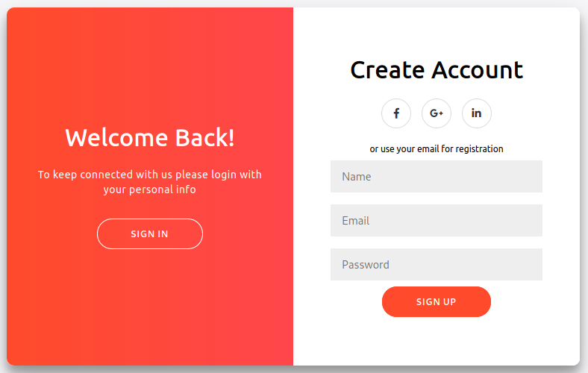Click the Welcome Back! heading

pyautogui.click(x=150, y=138)
